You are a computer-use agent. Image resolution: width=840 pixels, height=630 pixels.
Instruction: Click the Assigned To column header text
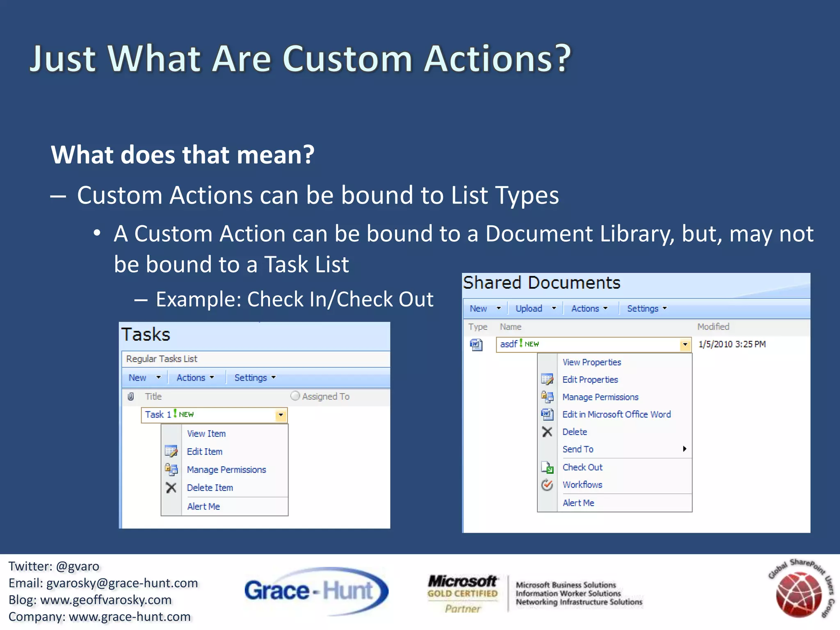pyautogui.click(x=326, y=397)
